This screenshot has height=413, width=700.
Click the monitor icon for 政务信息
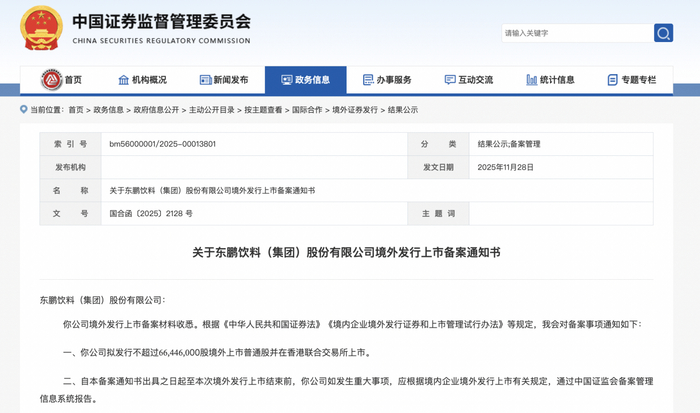click(x=287, y=80)
